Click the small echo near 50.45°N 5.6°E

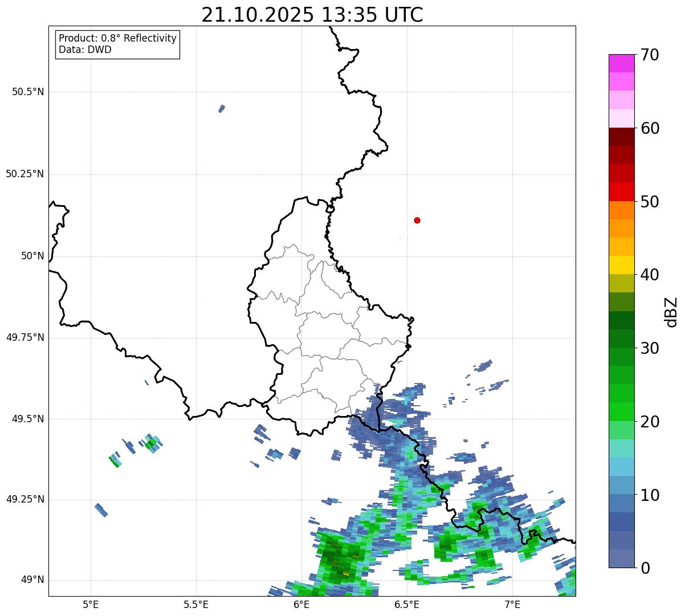tap(222, 108)
